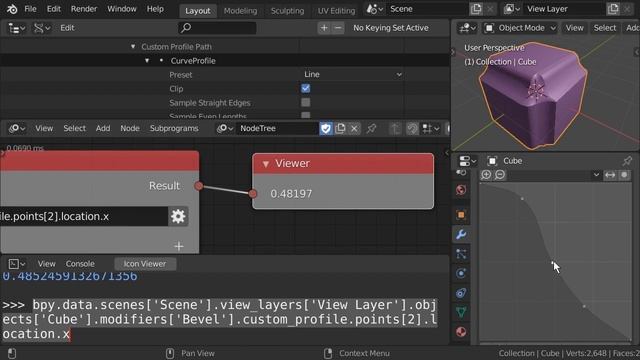Click the points[2].location.x expression field
640x360 pixels.
pyautogui.click(x=83, y=216)
